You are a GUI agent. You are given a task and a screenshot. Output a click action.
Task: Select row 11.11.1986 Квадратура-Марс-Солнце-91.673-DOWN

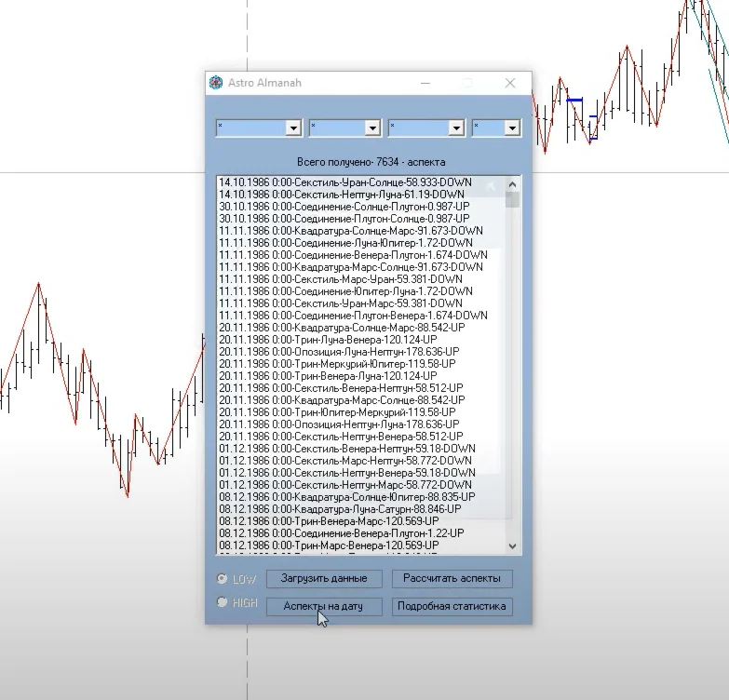(x=361, y=267)
